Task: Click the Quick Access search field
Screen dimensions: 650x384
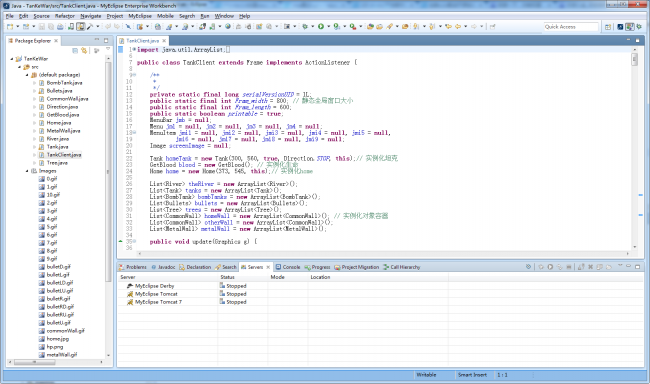Action: point(571,27)
